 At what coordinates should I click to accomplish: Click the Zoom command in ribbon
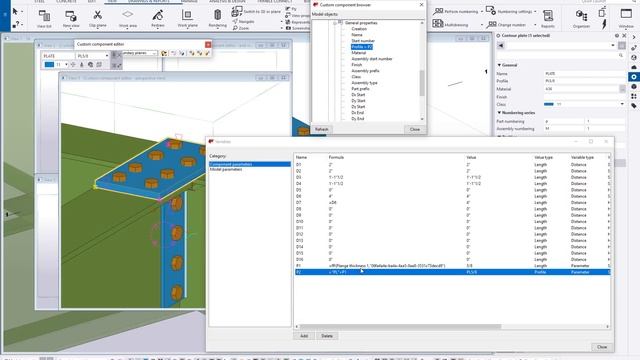[x=241, y=28]
